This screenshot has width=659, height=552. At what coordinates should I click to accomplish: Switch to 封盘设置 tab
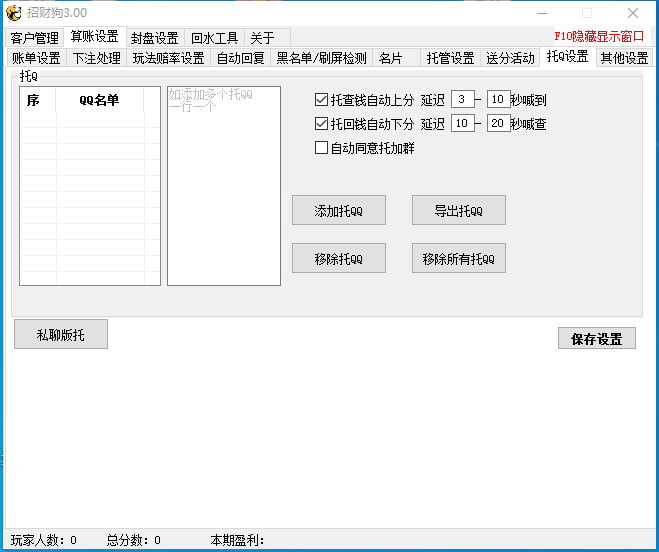(154, 38)
